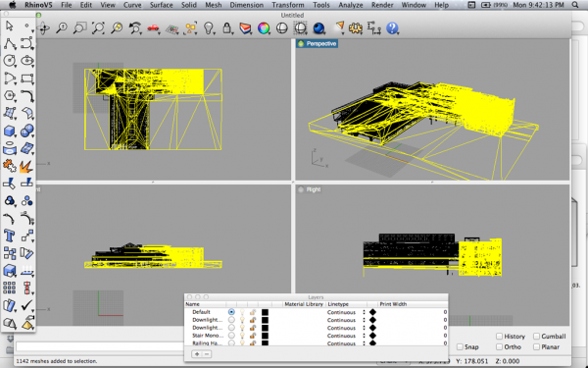
Task: Activate the Zoom Dynamic magnifier tool
Action: pyautogui.click(x=62, y=28)
